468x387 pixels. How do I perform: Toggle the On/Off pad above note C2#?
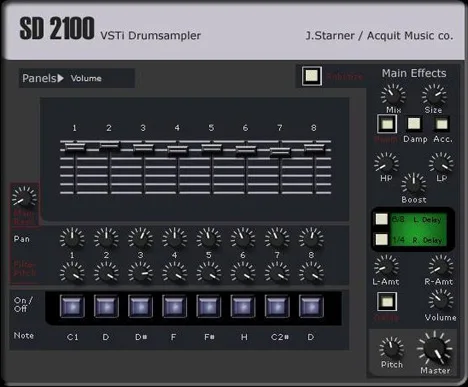pyautogui.click(x=277, y=306)
